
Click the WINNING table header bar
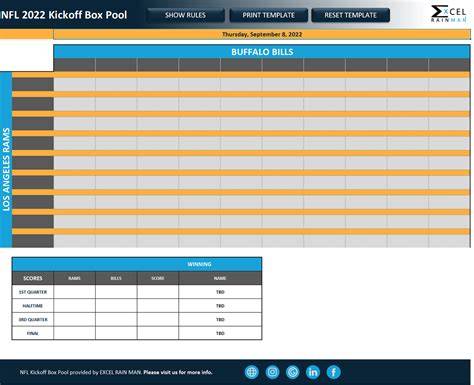tap(137, 264)
